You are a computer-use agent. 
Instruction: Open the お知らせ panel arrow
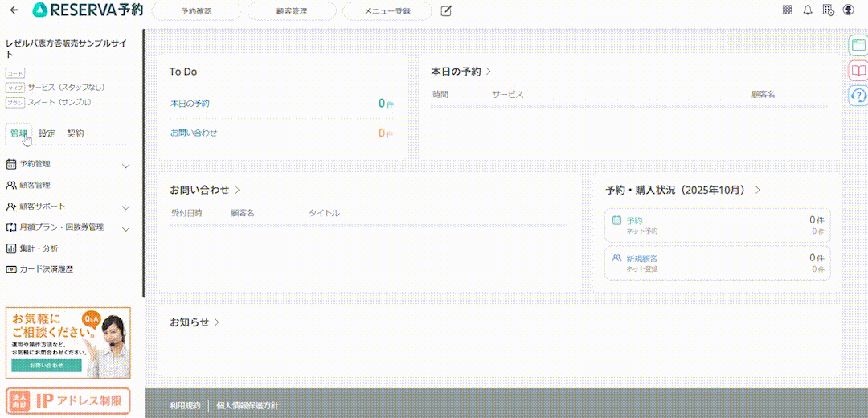point(217,322)
